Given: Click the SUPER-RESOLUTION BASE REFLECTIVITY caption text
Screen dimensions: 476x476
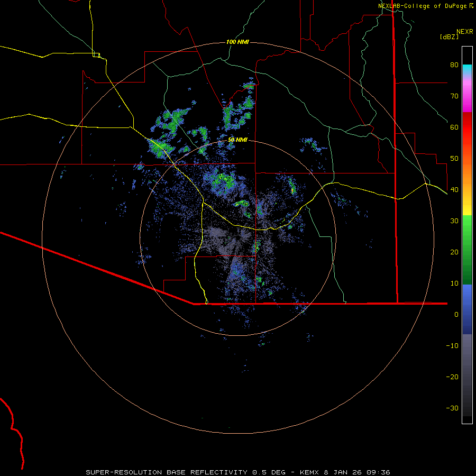Looking at the screenshot, I should point(168,472).
